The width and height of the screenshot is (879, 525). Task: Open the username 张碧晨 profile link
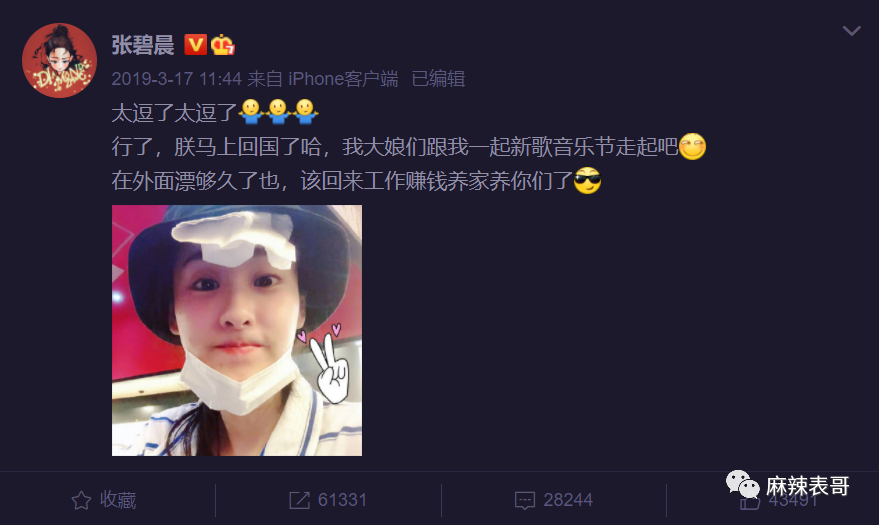pos(142,45)
